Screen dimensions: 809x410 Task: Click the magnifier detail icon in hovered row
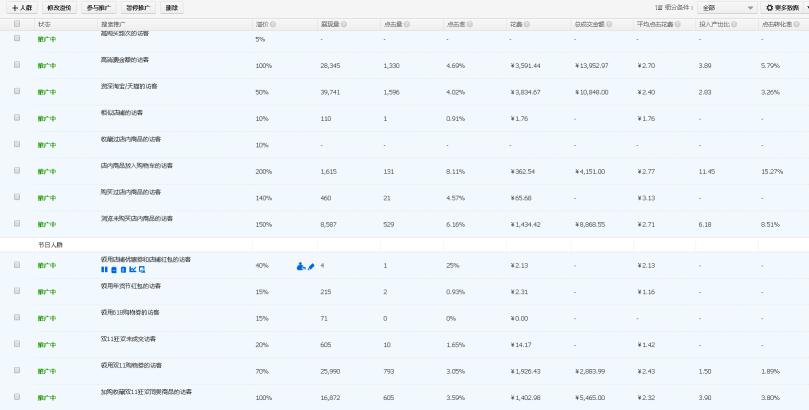click(x=142, y=270)
